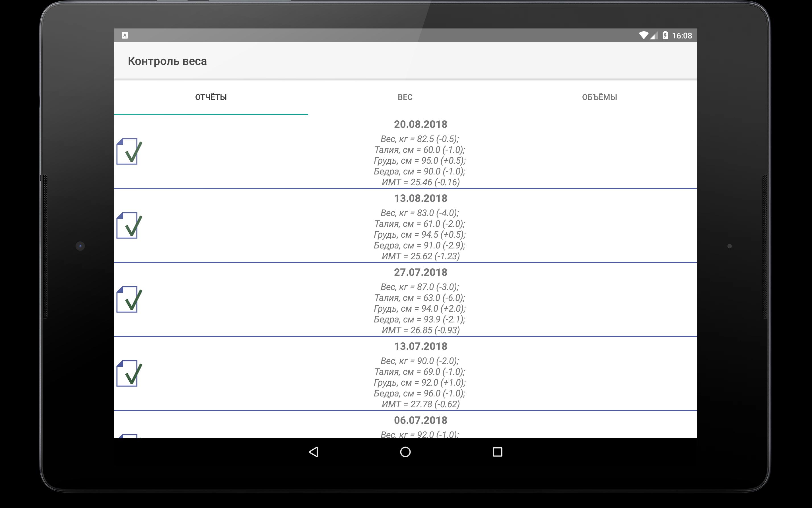Viewport: 812px width, 508px height.
Task: Click the report icon for 20.08.2018
Action: (129, 151)
